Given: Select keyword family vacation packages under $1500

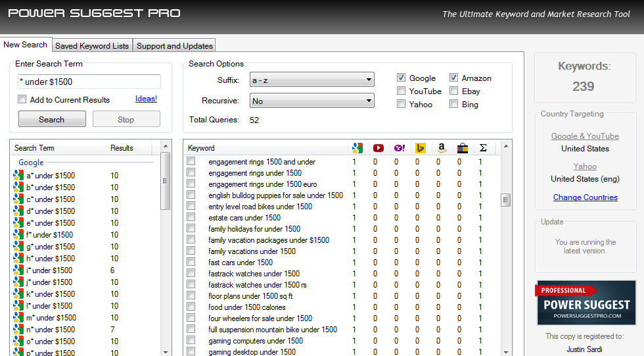Looking at the screenshot, I should tap(269, 240).
